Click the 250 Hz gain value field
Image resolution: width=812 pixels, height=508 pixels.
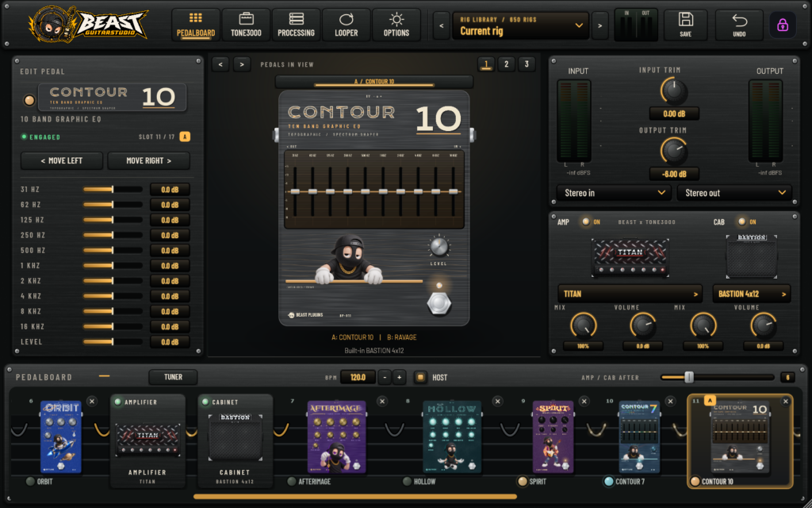pyautogui.click(x=170, y=235)
